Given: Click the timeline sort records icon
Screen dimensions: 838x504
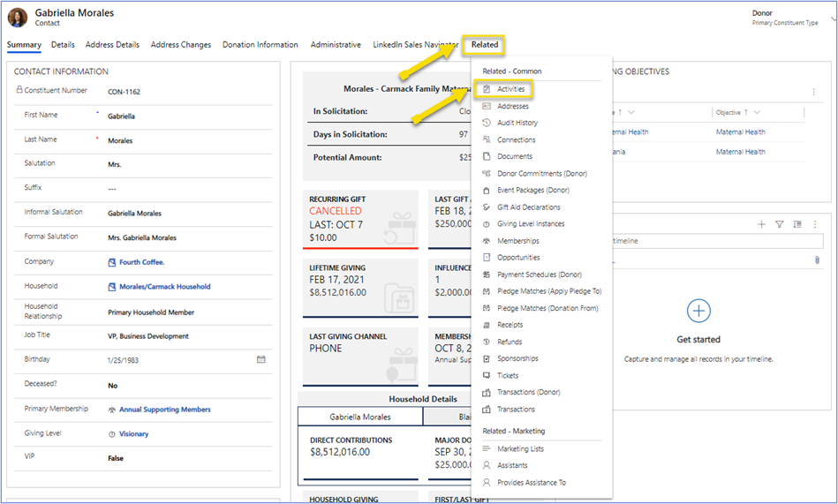Looking at the screenshot, I should pyautogui.click(x=796, y=224).
